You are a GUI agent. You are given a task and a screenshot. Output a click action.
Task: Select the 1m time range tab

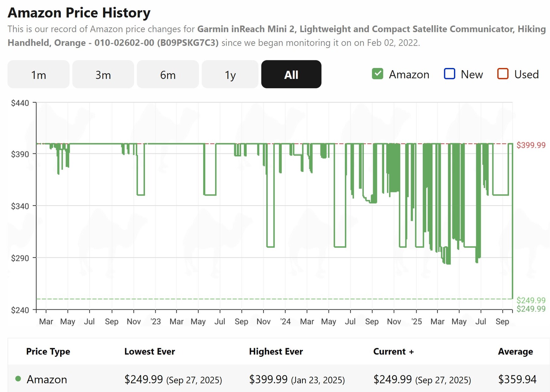pos(38,74)
